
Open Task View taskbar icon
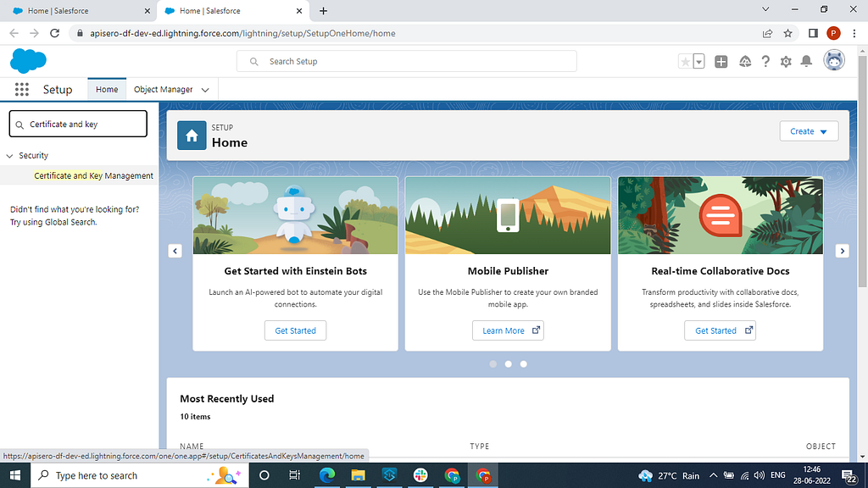coord(294,475)
